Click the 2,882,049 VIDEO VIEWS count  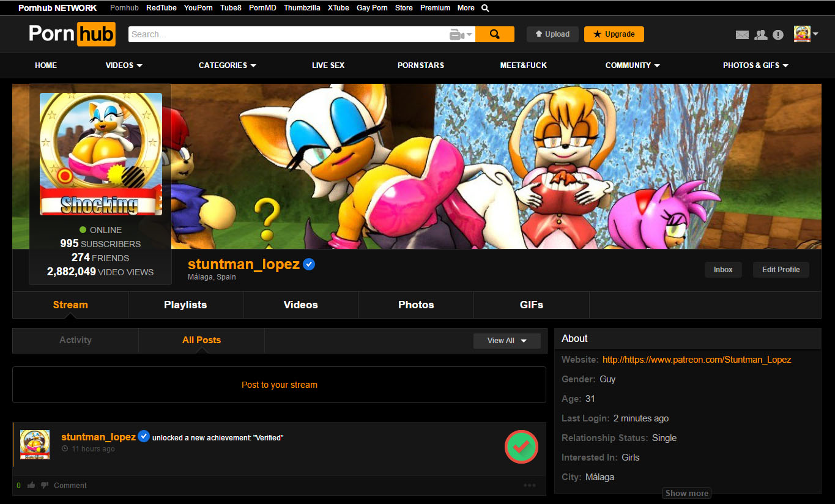[100, 272]
